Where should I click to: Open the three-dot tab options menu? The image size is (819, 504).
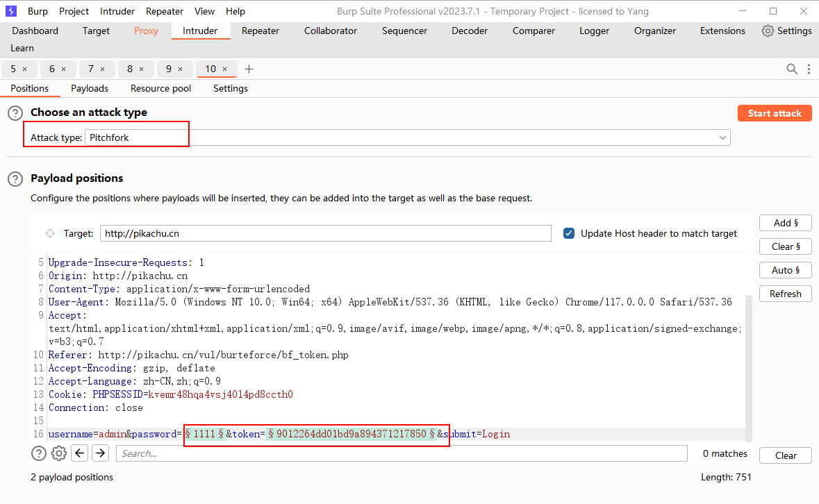tap(809, 69)
